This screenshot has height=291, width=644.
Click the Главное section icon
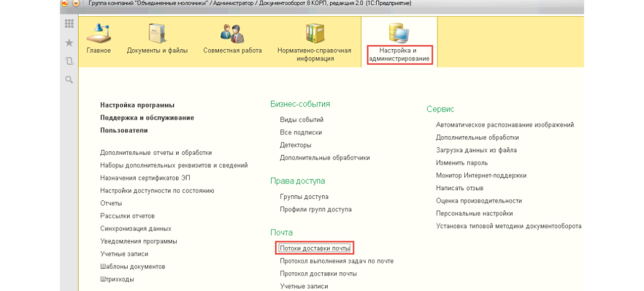[x=99, y=35]
